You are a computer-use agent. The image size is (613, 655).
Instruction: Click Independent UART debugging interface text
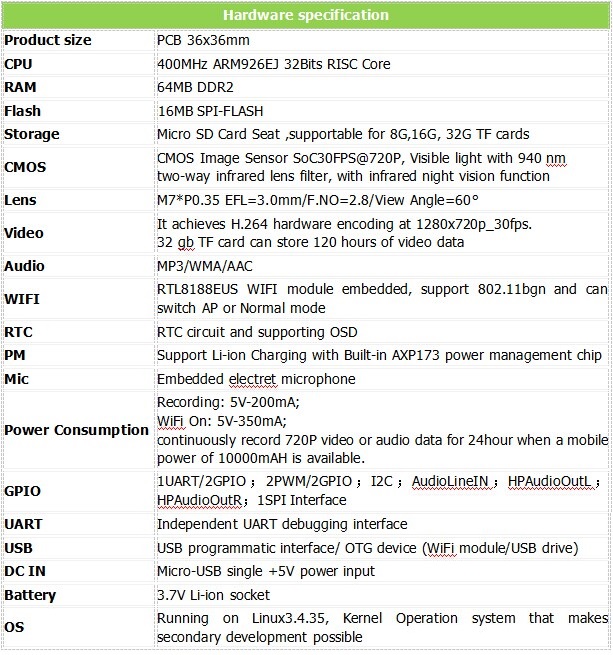[x=282, y=524]
